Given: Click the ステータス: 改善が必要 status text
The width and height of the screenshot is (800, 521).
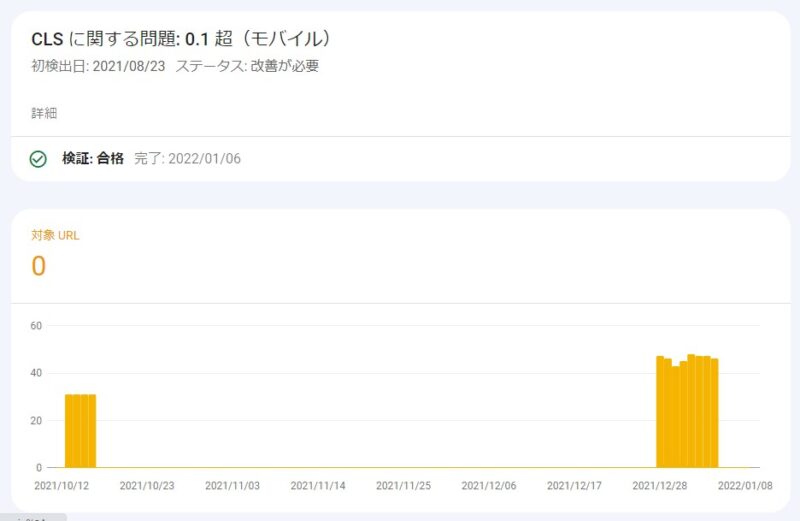Looking at the screenshot, I should (247, 66).
